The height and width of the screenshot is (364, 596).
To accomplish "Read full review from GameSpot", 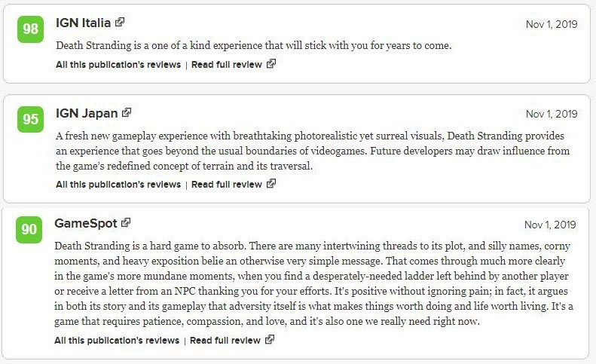I will pos(225,341).
